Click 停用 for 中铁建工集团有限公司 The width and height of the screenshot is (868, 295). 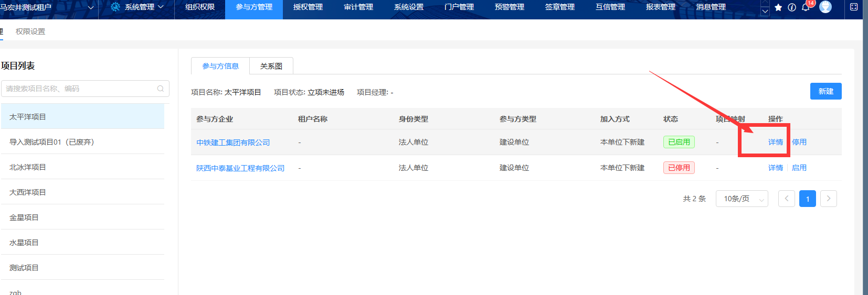(x=799, y=142)
